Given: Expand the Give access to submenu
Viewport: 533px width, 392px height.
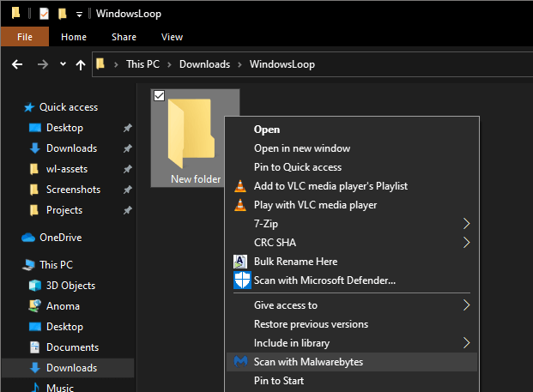Looking at the screenshot, I should (x=466, y=305).
